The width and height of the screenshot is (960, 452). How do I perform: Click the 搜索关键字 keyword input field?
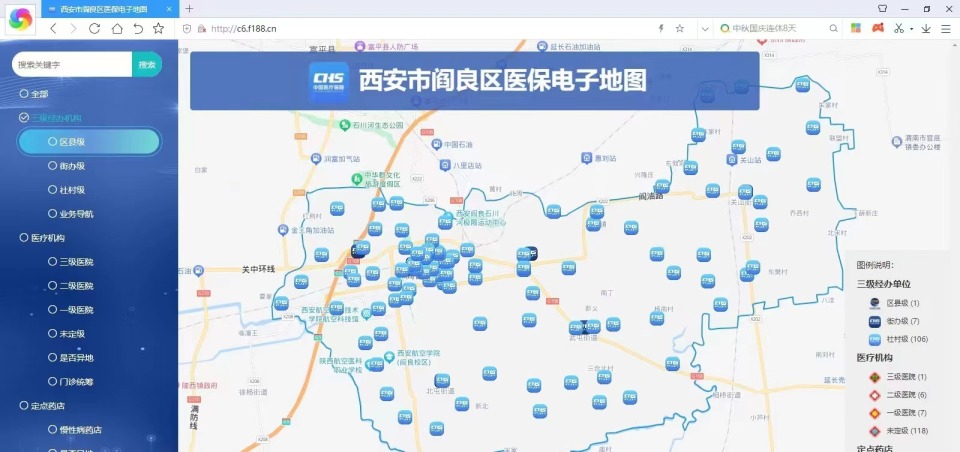click(72, 64)
